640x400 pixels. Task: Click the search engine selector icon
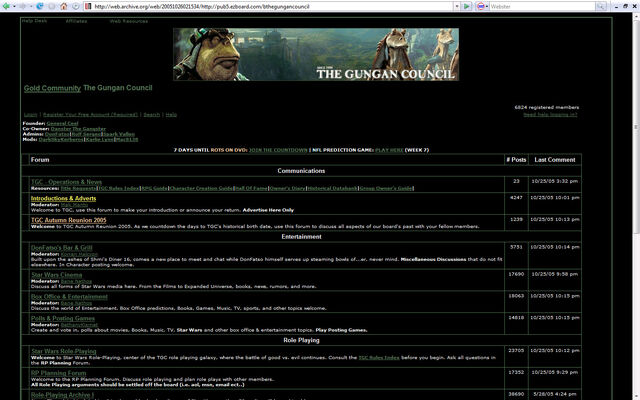[x=480, y=6]
